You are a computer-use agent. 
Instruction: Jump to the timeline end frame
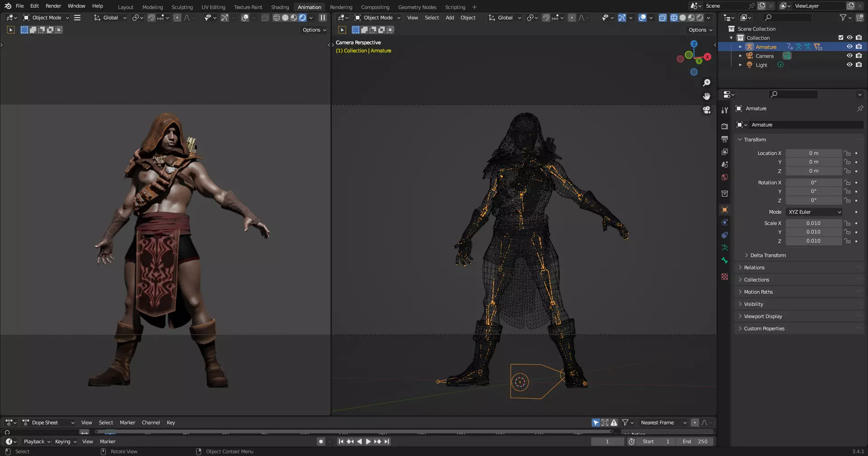pos(387,442)
